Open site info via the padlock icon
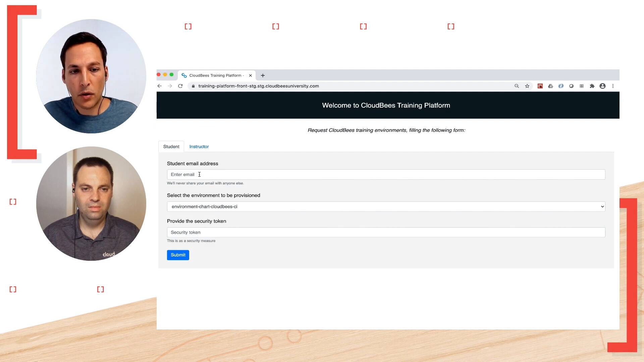644x362 pixels. [193, 86]
